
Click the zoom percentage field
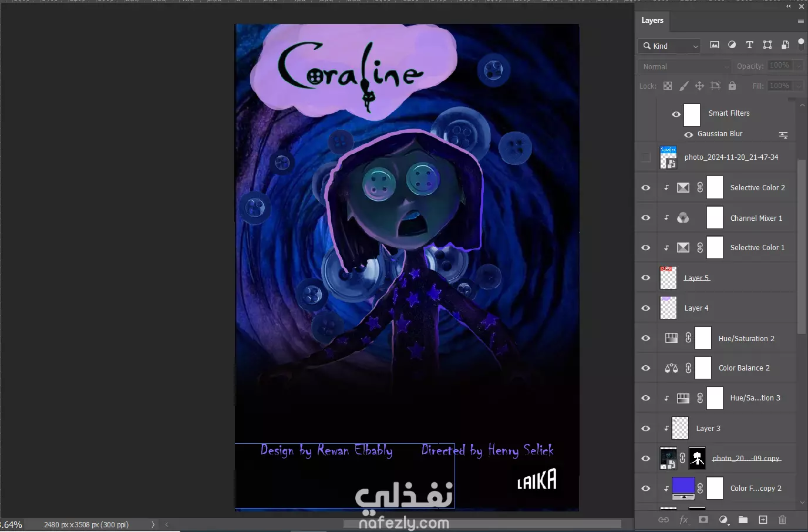(11, 524)
